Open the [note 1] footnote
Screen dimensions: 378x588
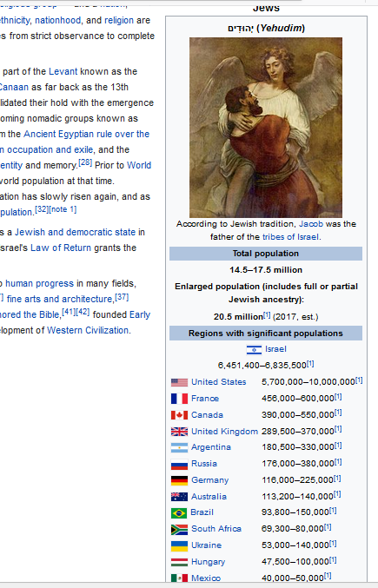63,209
